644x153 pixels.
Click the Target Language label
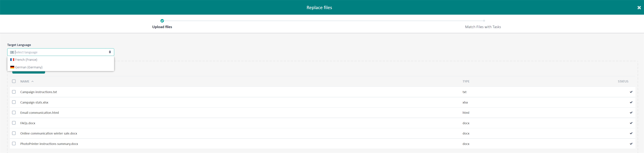point(19,45)
